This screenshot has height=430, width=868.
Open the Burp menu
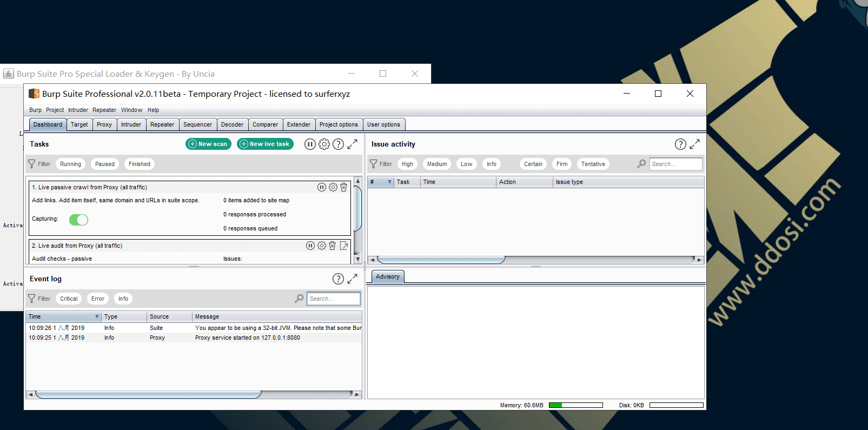pos(35,110)
